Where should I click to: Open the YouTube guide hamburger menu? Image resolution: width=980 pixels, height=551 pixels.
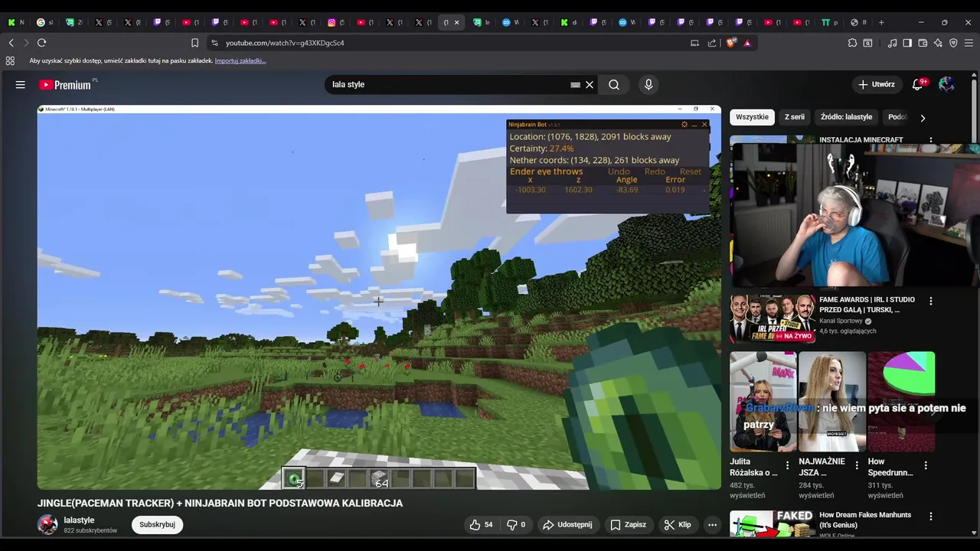(x=21, y=85)
